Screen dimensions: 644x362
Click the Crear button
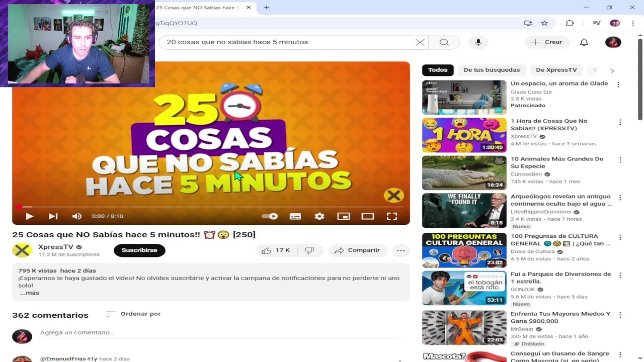(547, 42)
